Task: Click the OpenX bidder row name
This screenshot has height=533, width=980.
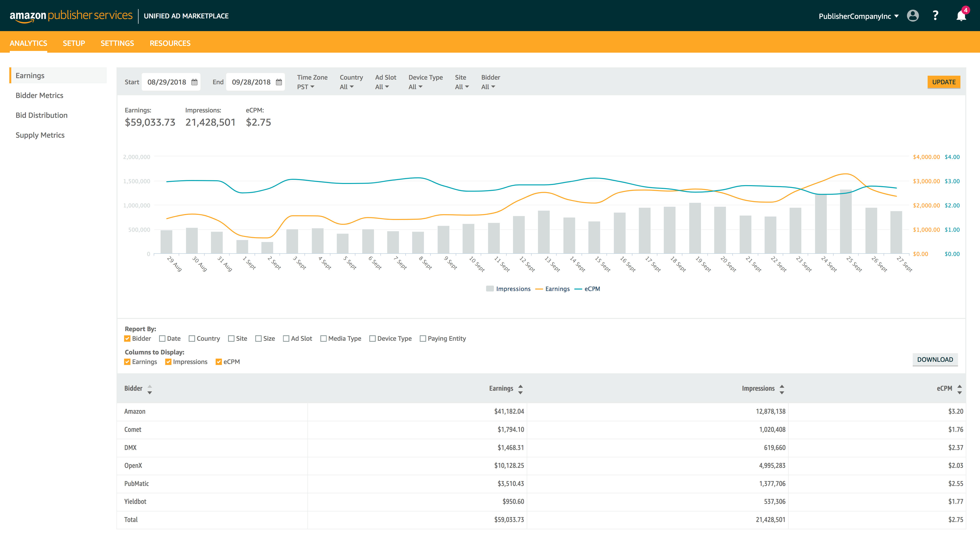Action: click(133, 466)
